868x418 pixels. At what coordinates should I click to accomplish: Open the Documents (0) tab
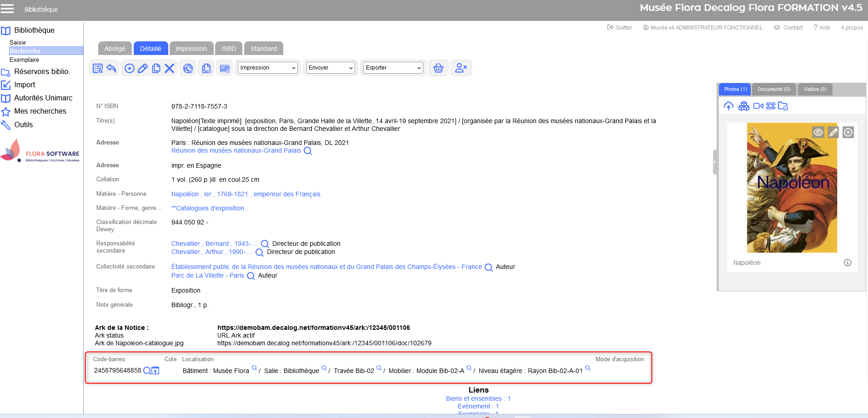(x=774, y=89)
